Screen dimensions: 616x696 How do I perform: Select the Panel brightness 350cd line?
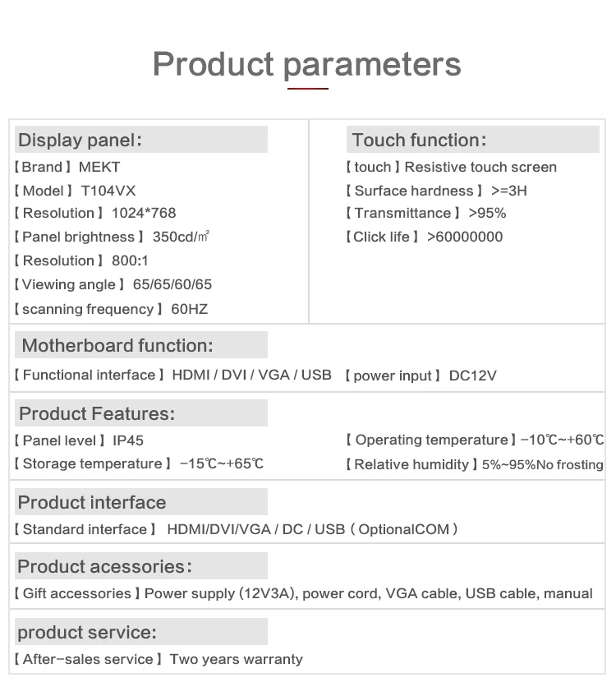click(112, 237)
